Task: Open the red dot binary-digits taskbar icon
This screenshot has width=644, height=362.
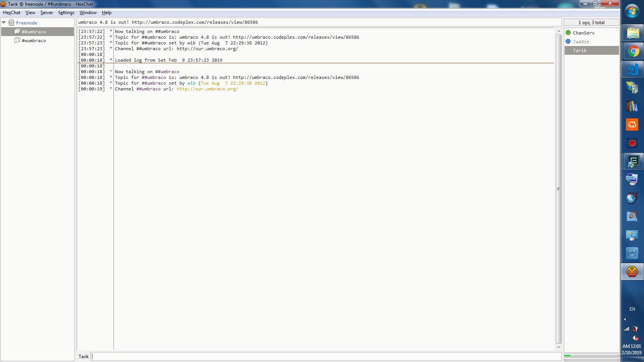Action: [632, 143]
